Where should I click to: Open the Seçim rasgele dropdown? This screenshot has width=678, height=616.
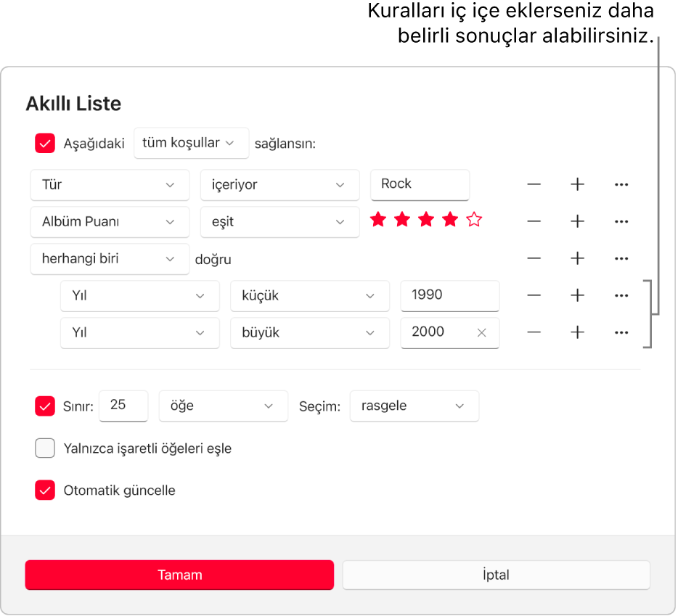[414, 406]
